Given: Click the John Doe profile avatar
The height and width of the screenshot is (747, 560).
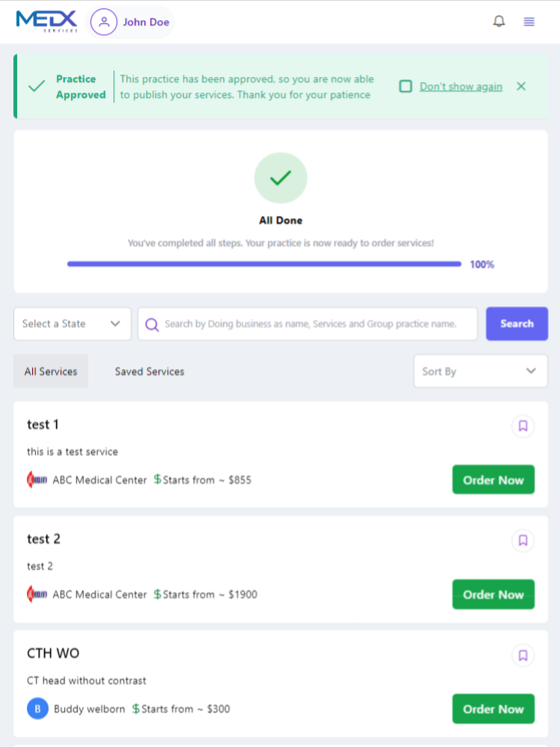Looking at the screenshot, I should click(104, 22).
